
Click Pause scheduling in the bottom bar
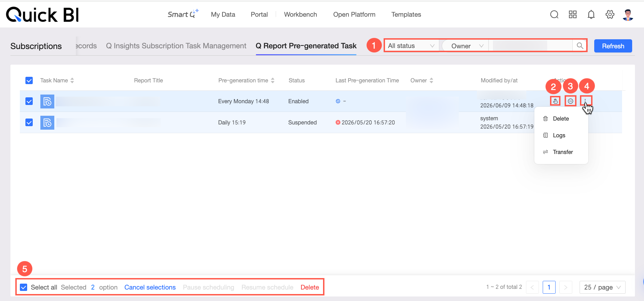point(209,287)
